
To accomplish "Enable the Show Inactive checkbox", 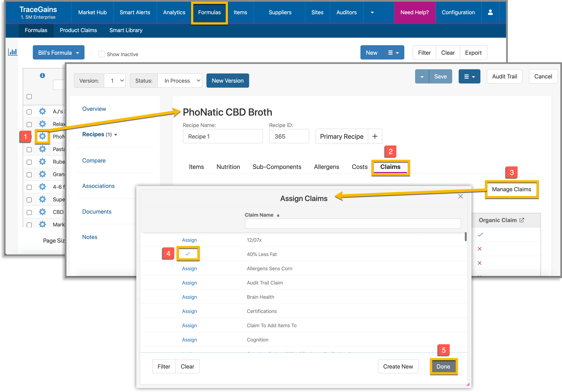I will [x=102, y=54].
